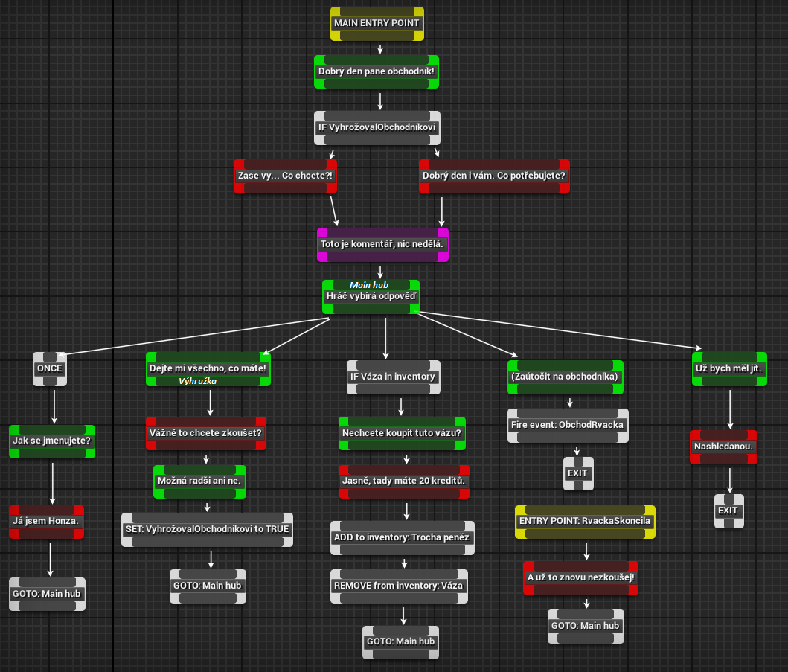Screen dimensions: 788x672
Task: Select the 'Já jsem Honza.' node
Action: (46, 522)
